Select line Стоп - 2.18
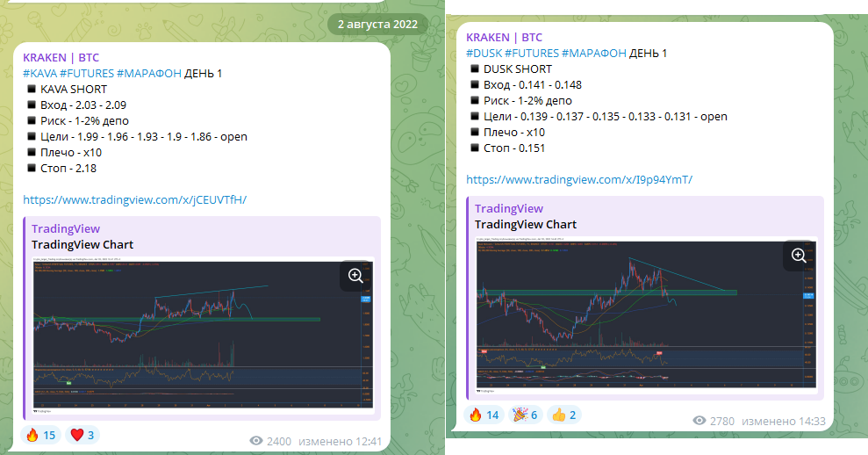 pyautogui.click(x=68, y=169)
